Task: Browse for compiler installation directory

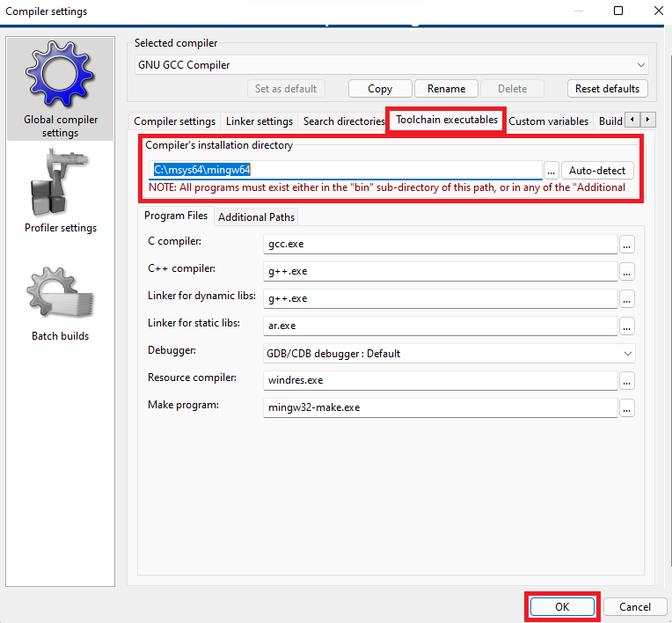Action: [x=551, y=171]
